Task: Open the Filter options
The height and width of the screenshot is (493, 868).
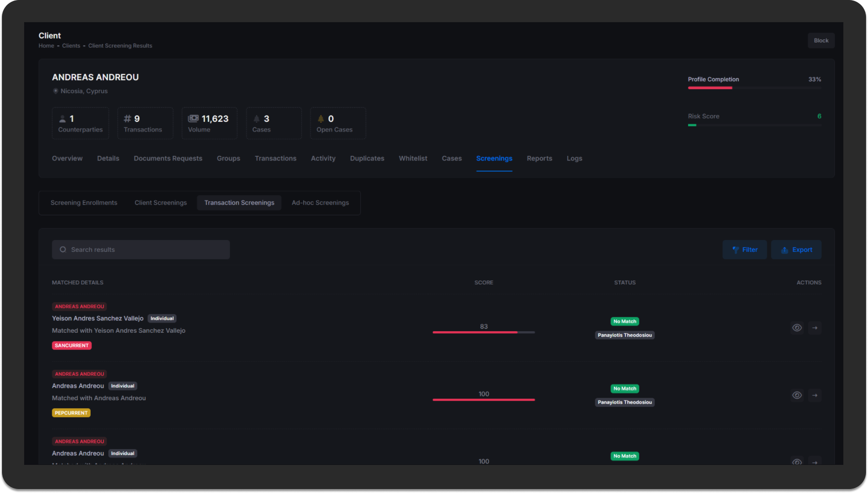Action: coord(744,250)
